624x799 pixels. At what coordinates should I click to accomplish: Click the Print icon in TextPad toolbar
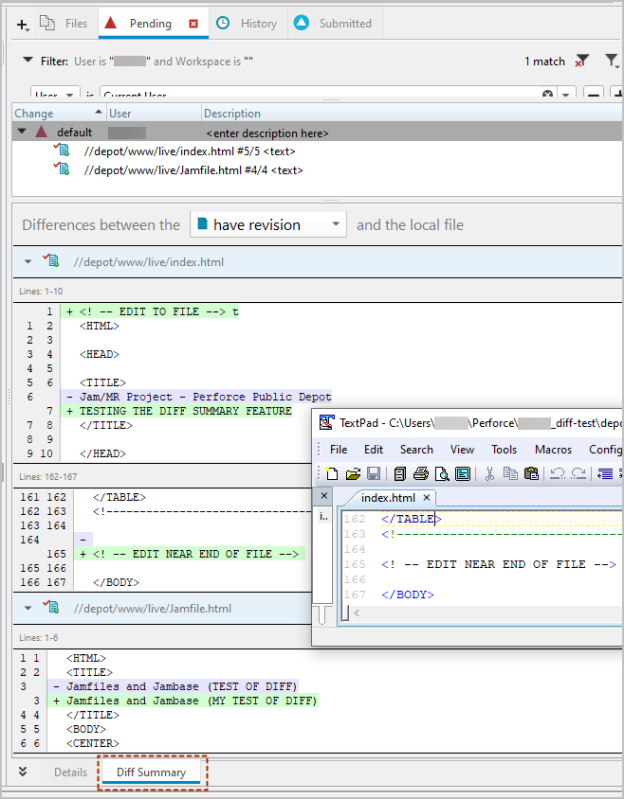[421, 473]
